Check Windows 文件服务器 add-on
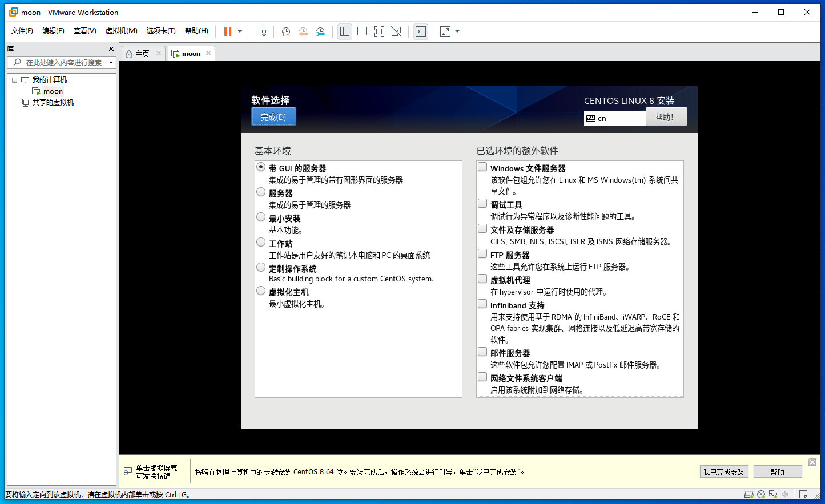This screenshot has width=825, height=504. [482, 167]
